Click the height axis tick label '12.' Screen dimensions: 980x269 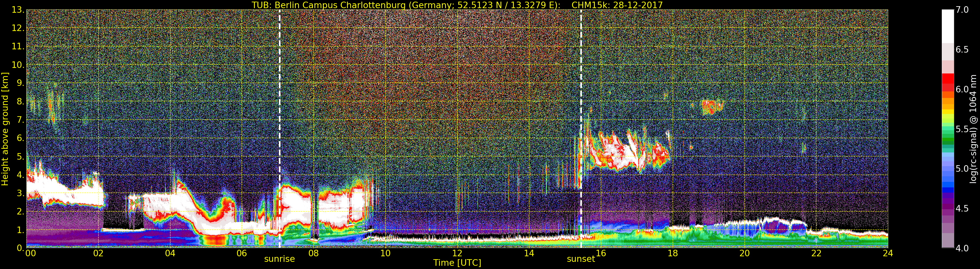pyautogui.click(x=18, y=28)
